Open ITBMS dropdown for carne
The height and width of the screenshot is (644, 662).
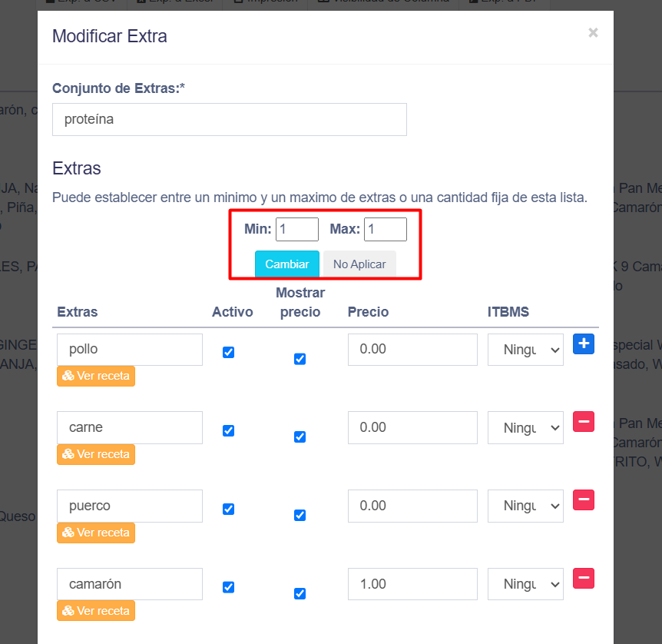pos(525,427)
